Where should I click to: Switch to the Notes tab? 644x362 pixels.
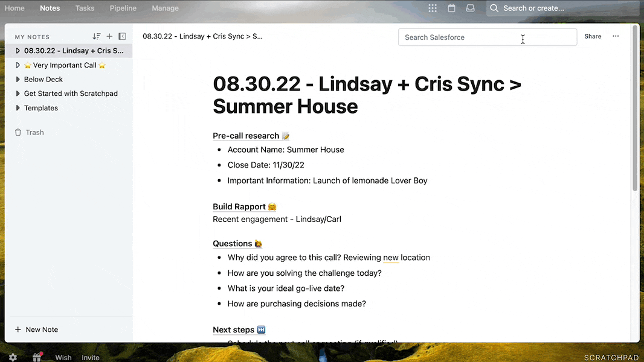pos(50,8)
